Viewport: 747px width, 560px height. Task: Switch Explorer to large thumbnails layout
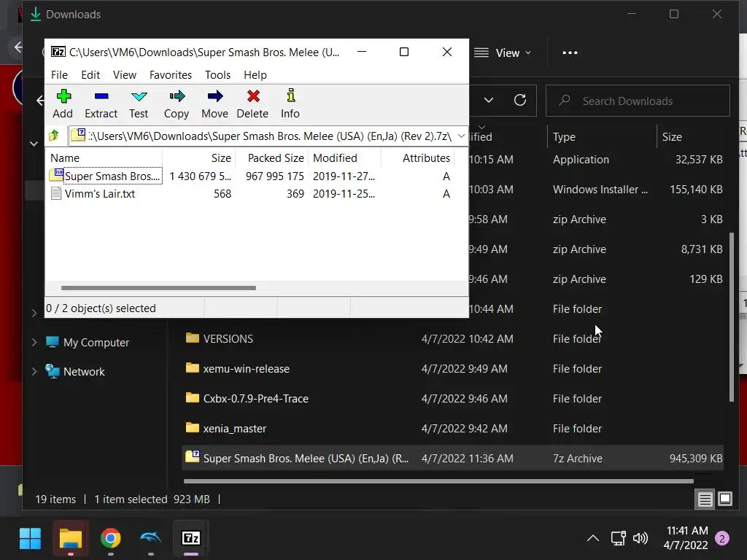point(725,499)
